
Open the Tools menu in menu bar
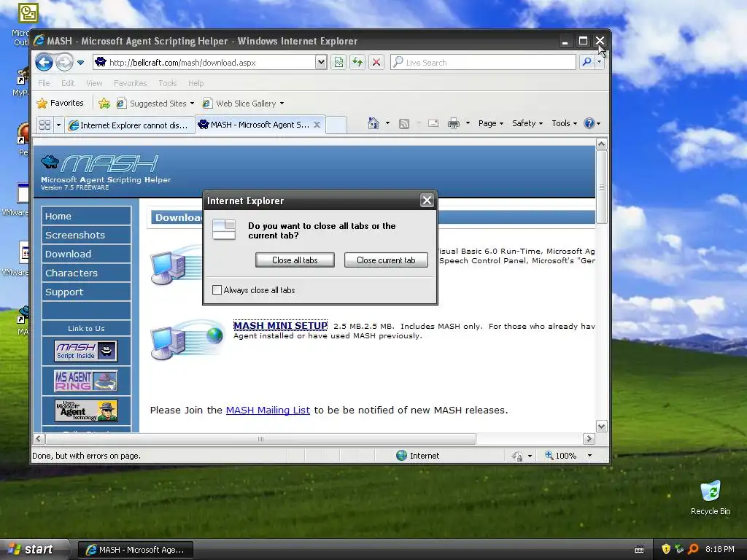click(x=167, y=83)
